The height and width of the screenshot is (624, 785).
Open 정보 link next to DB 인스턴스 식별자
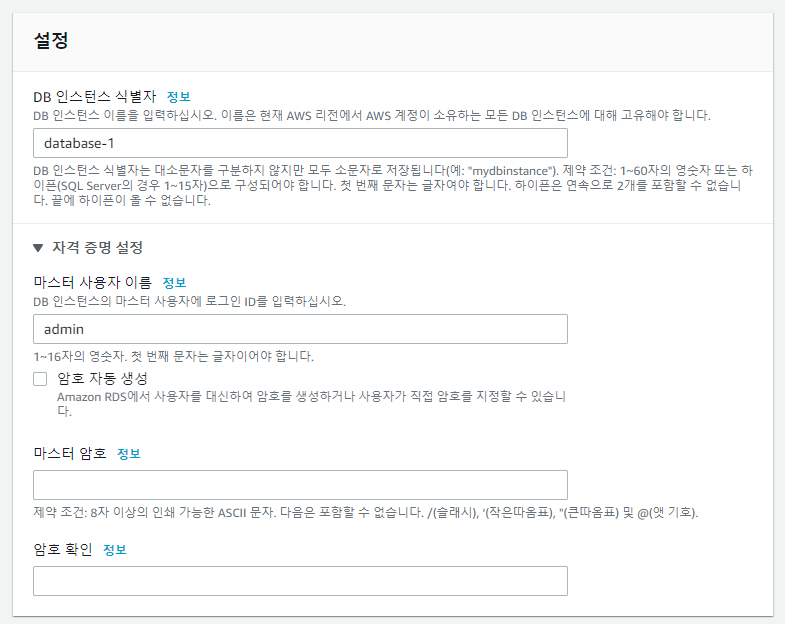point(178,96)
